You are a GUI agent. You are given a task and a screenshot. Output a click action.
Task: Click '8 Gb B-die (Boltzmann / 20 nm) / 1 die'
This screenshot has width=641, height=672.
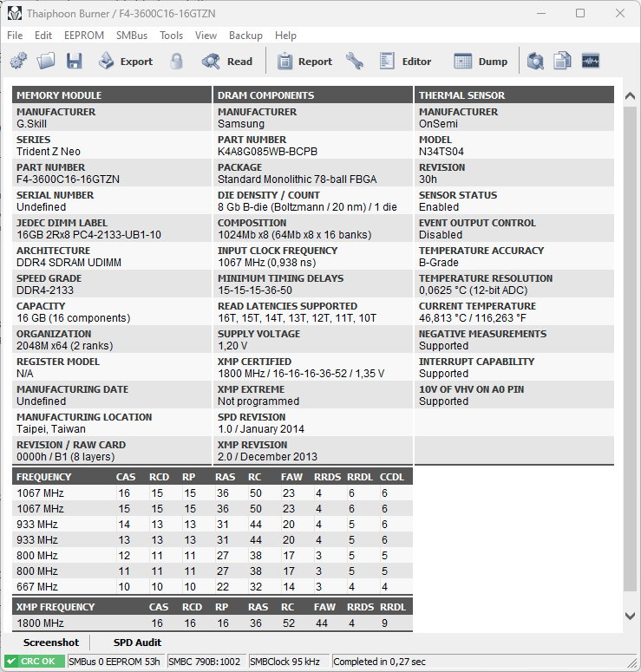307,207
